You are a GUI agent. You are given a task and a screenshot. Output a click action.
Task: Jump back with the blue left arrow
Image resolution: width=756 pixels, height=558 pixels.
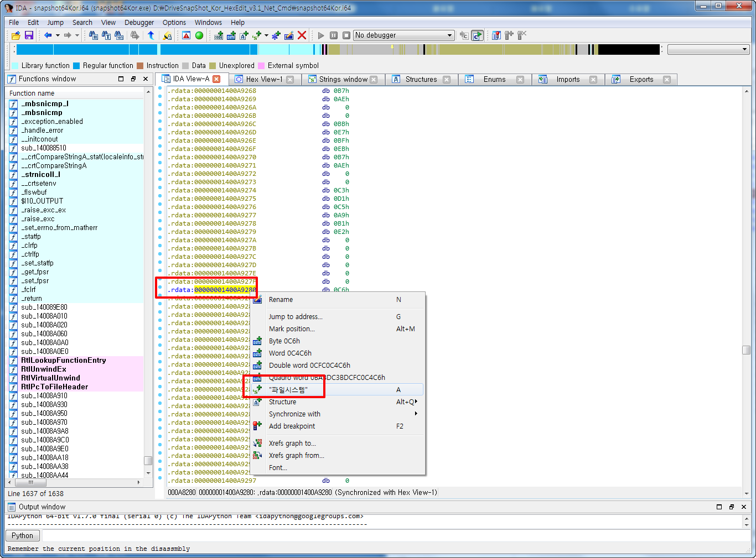pyautogui.click(x=48, y=35)
